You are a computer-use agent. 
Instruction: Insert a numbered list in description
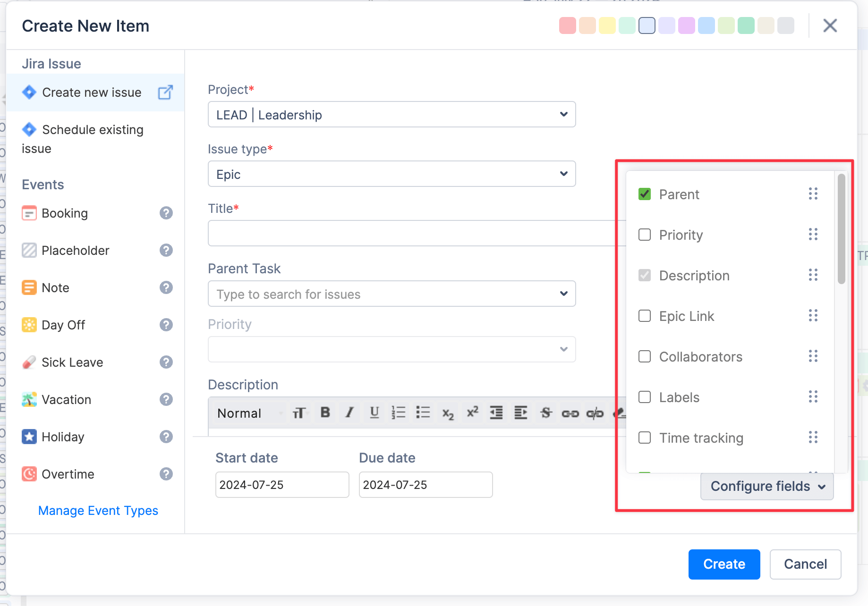click(x=399, y=413)
